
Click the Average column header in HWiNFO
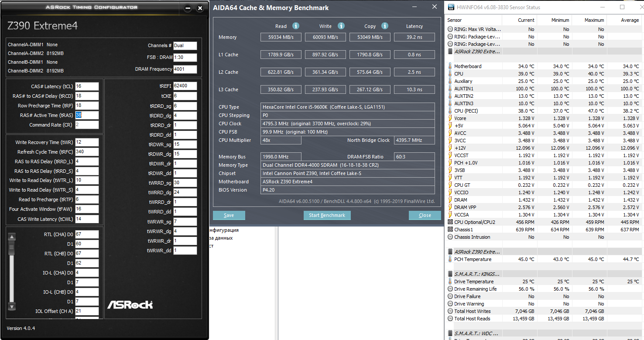tap(624, 20)
